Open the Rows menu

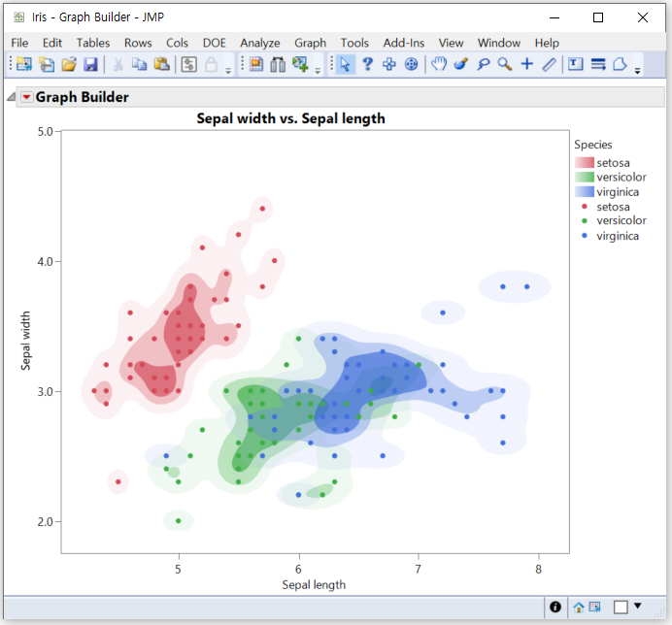click(138, 43)
